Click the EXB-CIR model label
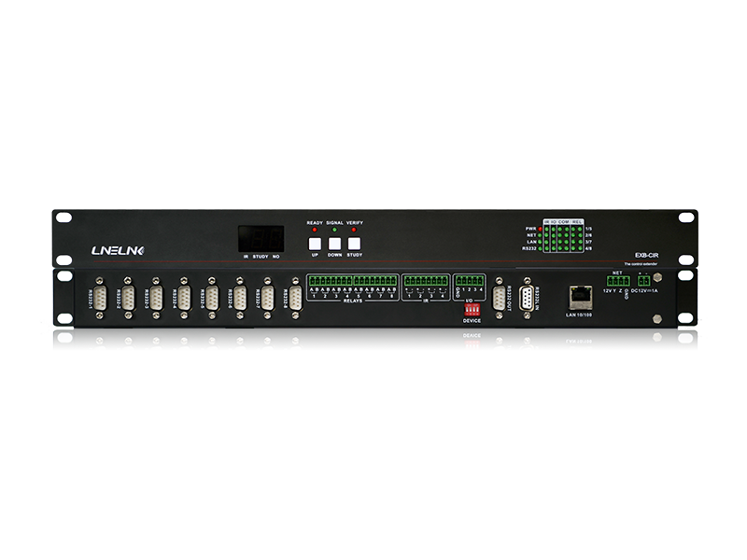Viewport: 747px width, 560px height. click(646, 256)
